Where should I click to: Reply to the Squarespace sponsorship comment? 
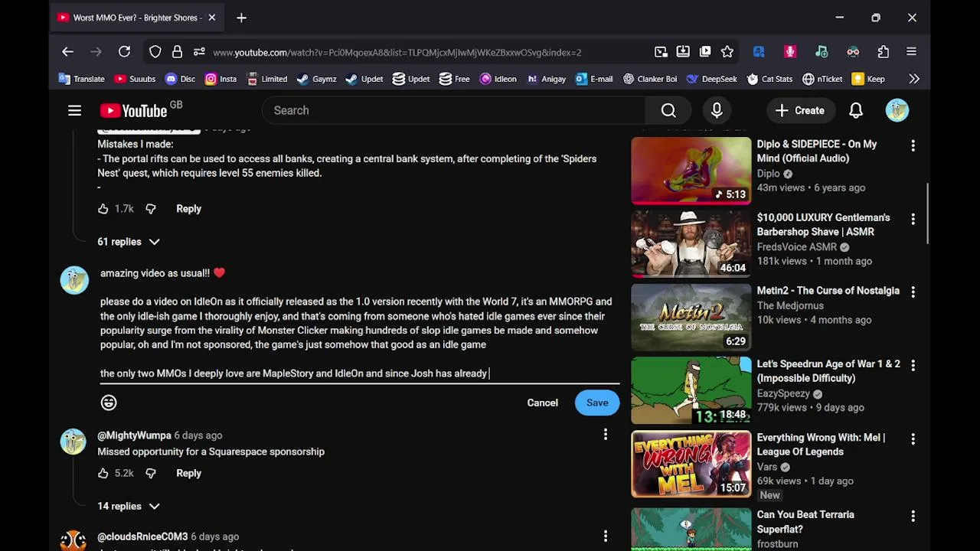tap(188, 473)
